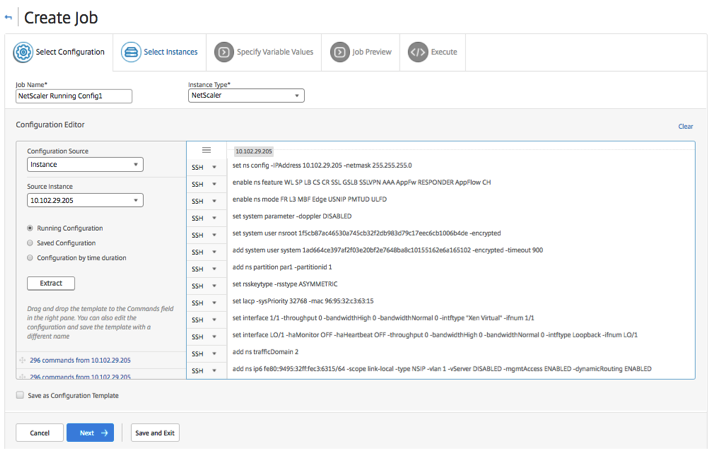The width and height of the screenshot is (712, 449).
Task: Select Running Configuration radio button
Action: [30, 228]
